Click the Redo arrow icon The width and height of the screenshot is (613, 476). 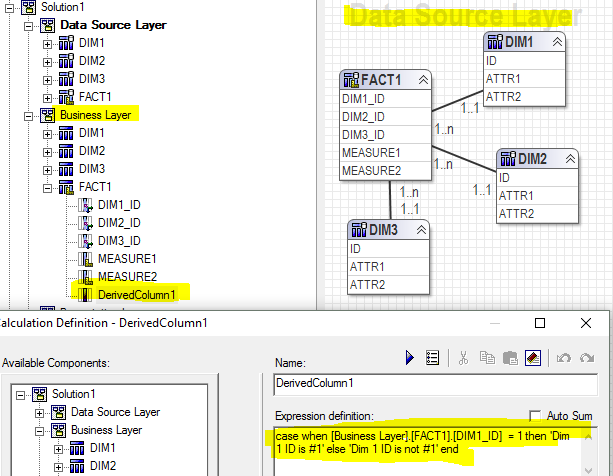coord(587,358)
